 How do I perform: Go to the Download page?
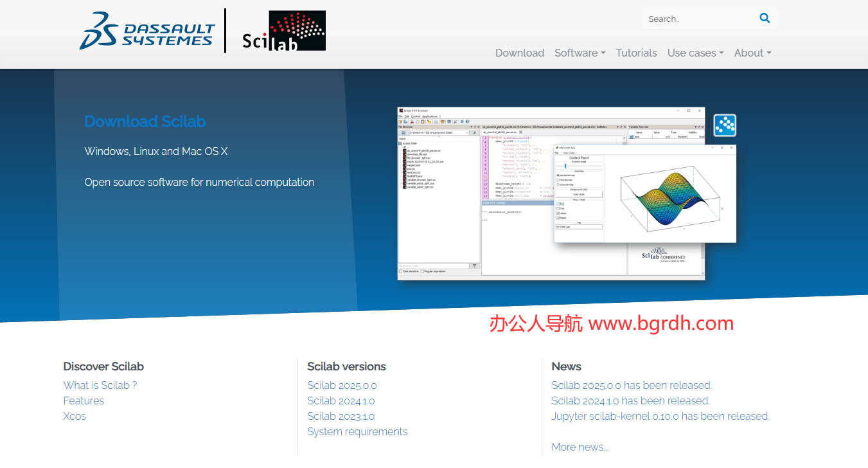(519, 53)
